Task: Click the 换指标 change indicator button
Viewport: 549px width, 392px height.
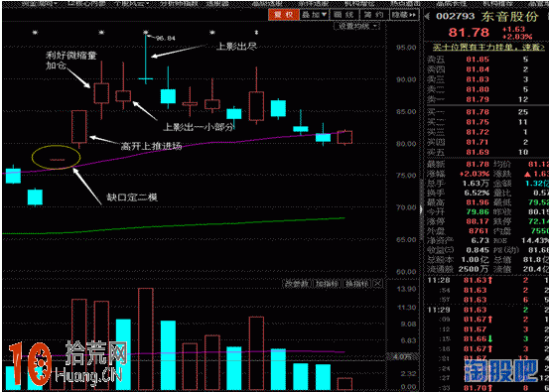Action: pos(357,284)
